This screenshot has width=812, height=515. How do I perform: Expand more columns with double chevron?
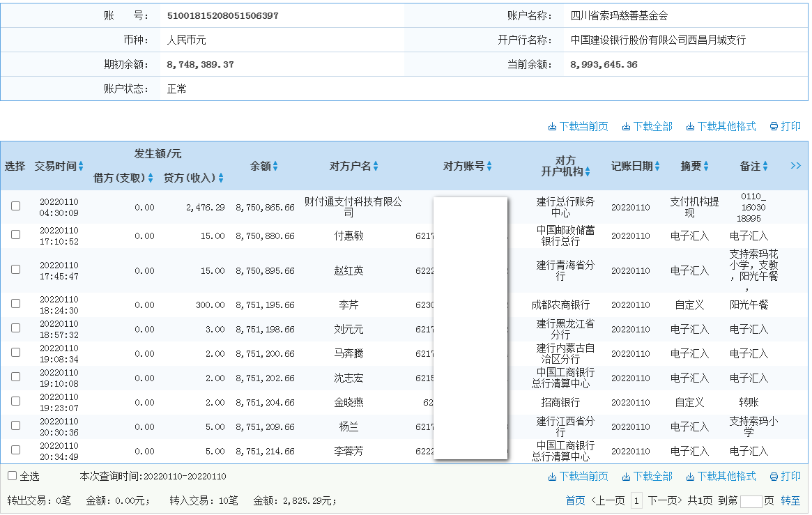(796, 166)
